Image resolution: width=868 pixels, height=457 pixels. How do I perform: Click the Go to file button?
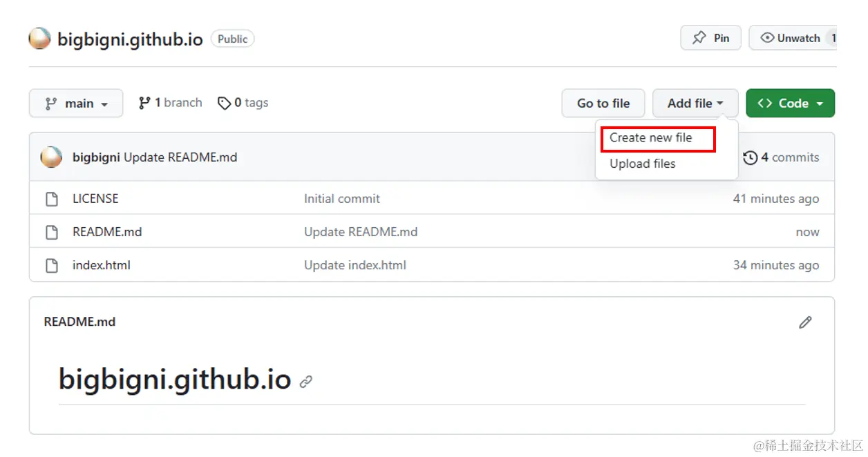coord(603,104)
